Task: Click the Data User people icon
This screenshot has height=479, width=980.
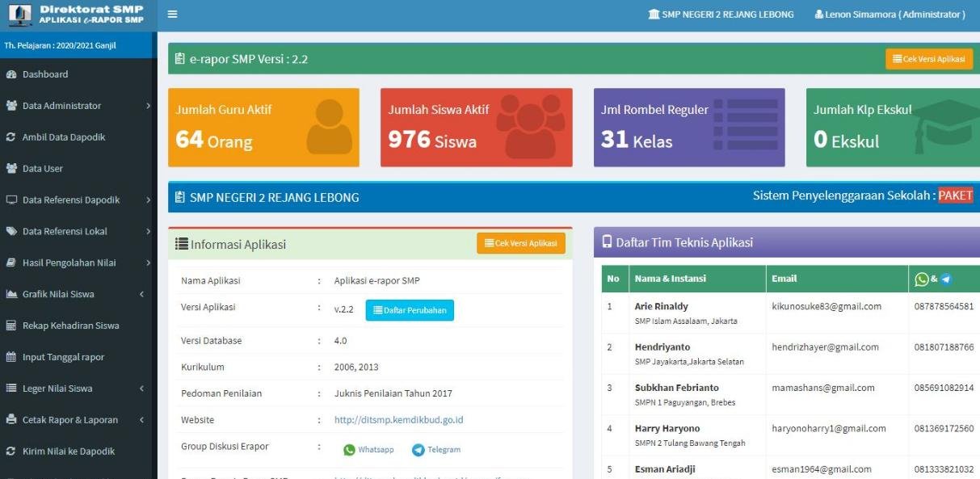Action: point(11,169)
